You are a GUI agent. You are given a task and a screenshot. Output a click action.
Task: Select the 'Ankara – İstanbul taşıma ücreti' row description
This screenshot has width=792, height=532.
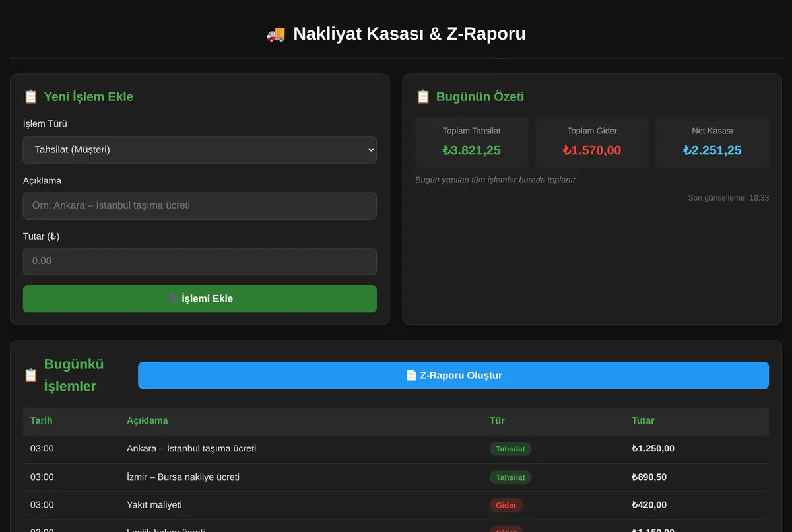[191, 449]
